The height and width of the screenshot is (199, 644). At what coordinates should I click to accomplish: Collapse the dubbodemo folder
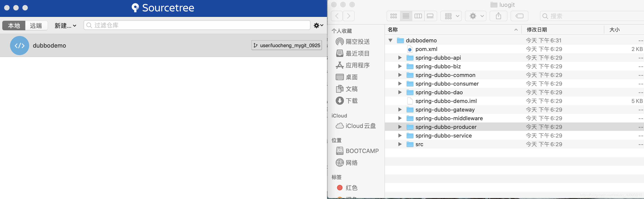[x=390, y=40]
